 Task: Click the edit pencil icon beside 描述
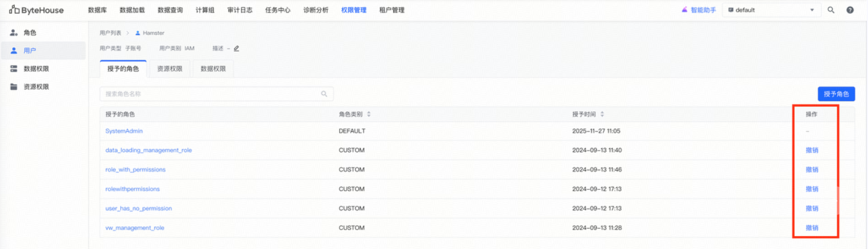coord(237,48)
